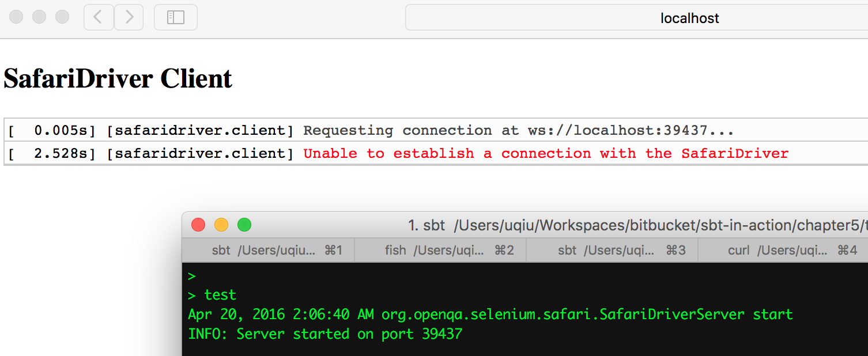Maximize the terminal with green button
Image resolution: width=868 pixels, height=356 pixels.
tap(244, 225)
